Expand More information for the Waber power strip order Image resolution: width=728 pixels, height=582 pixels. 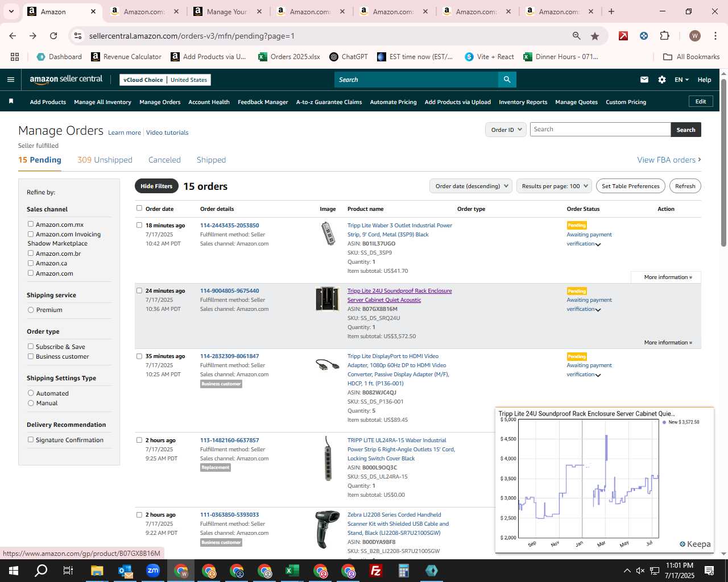(668, 277)
